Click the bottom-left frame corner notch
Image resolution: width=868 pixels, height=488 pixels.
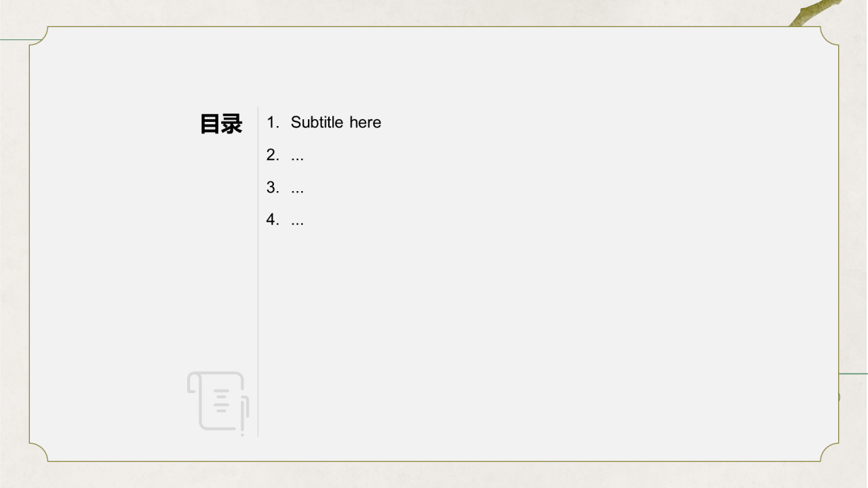point(39,452)
